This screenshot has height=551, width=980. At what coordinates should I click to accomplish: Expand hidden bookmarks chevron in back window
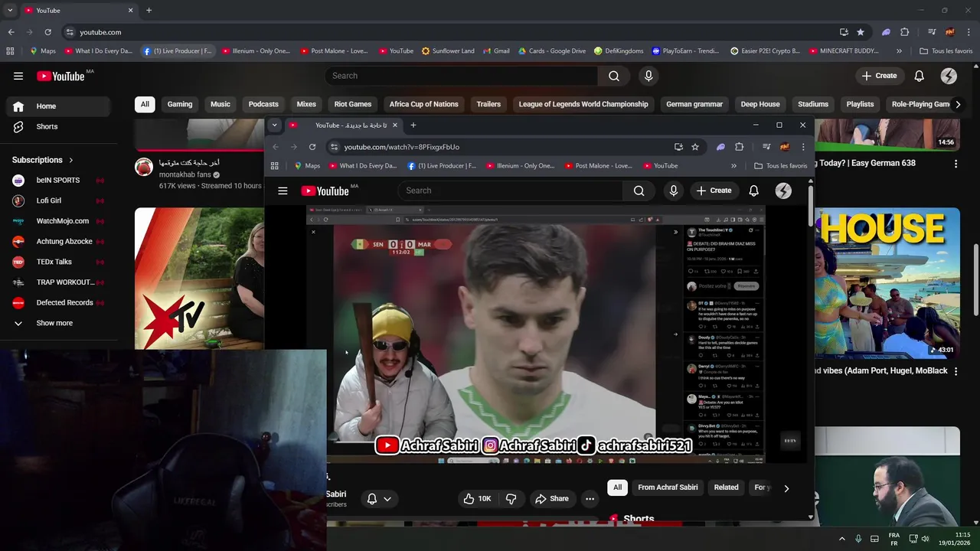(x=899, y=51)
